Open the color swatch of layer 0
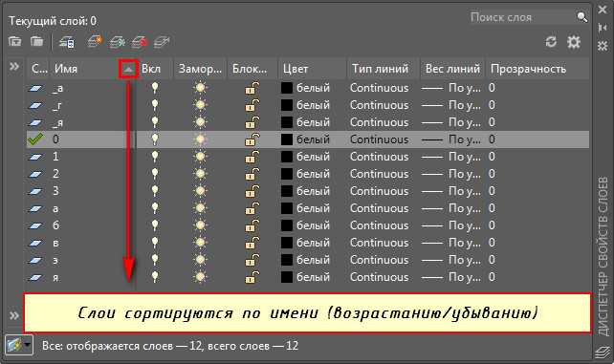This screenshot has width=614, height=364. [x=287, y=139]
